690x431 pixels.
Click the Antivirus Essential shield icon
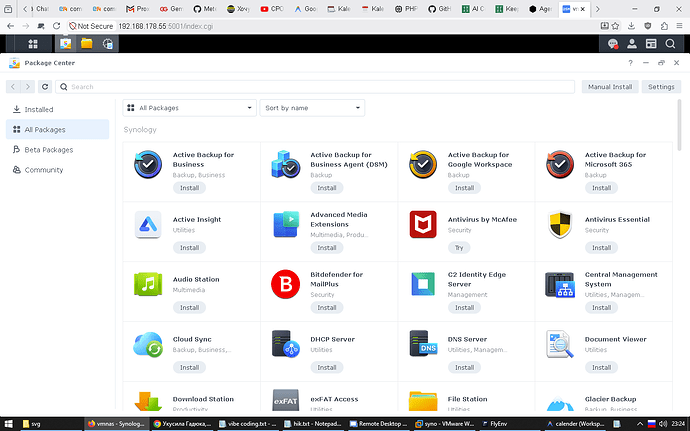click(560, 225)
